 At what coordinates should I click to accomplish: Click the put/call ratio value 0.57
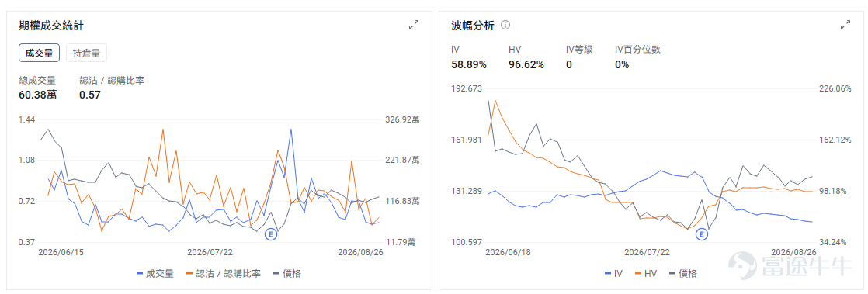coord(90,95)
